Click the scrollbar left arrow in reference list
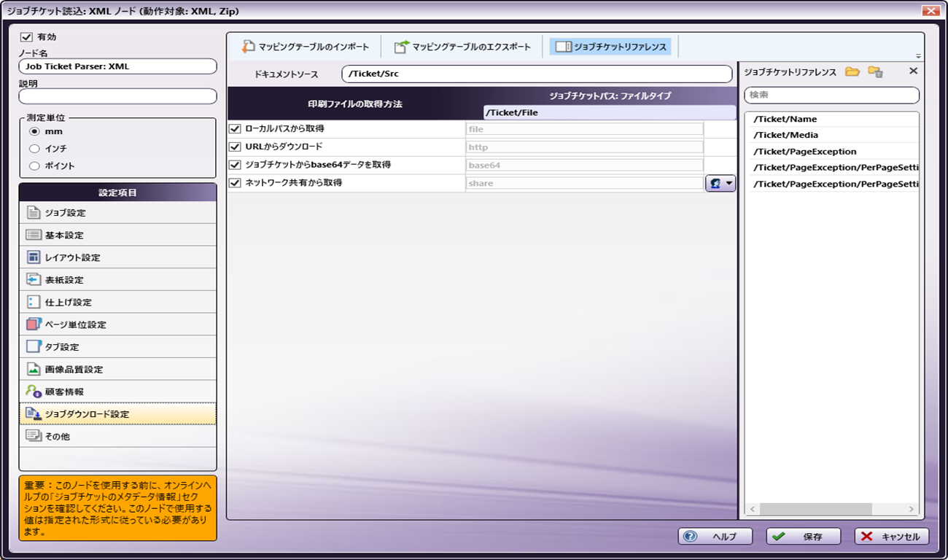This screenshot has width=948, height=560. (752, 509)
